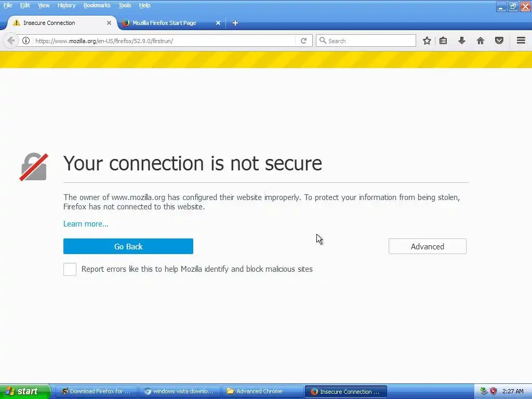Restore down the Firefox window
Screen dimensions: 532x399
[513, 6]
